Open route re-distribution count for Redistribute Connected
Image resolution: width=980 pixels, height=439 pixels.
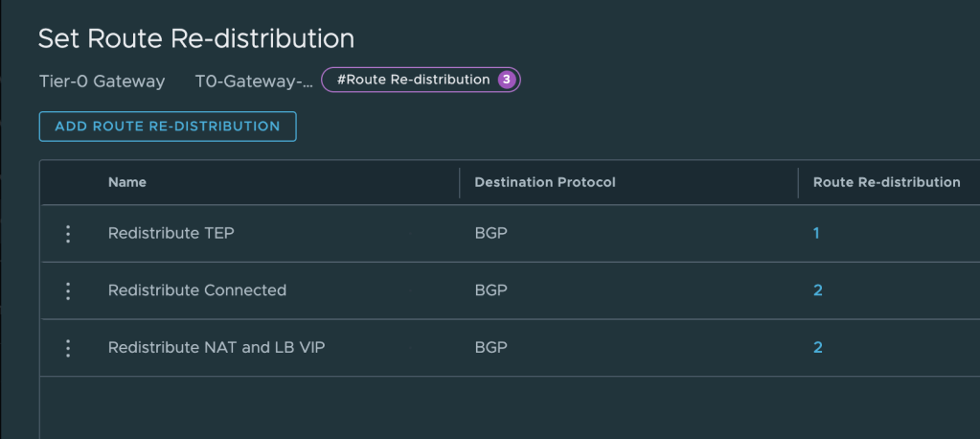(x=818, y=290)
